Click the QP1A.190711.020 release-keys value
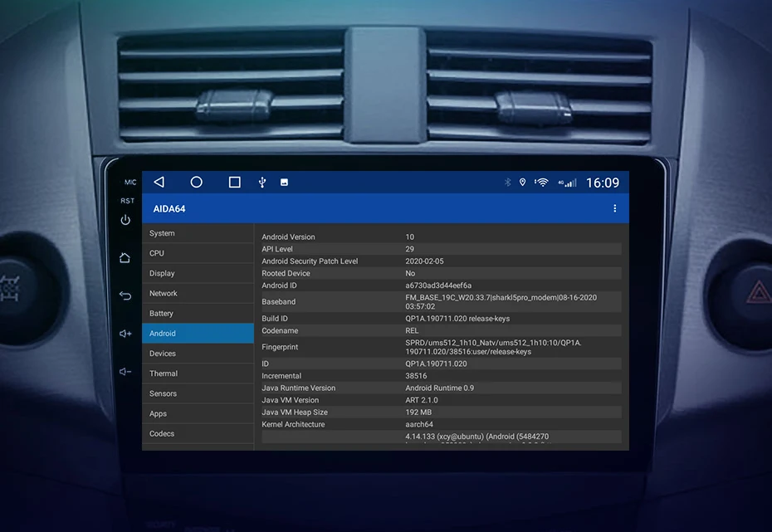Screen dimensions: 772x532 tap(457, 319)
